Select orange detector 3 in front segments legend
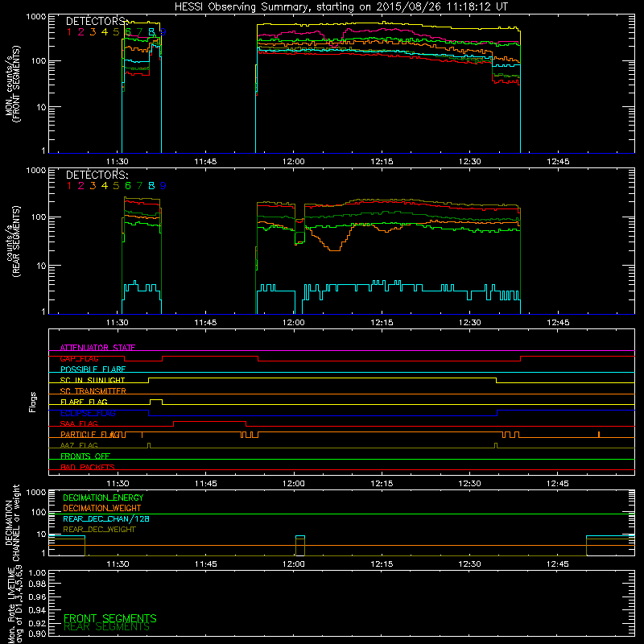 pyautogui.click(x=93, y=31)
